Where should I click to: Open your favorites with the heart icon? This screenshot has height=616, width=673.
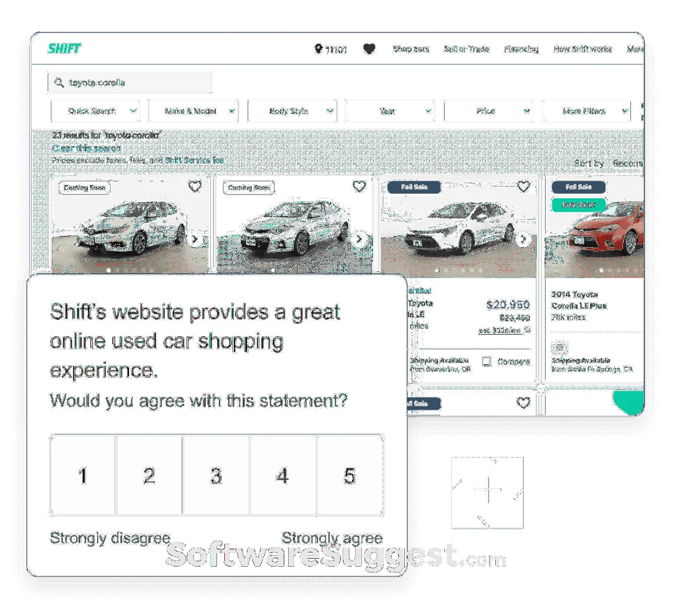pyautogui.click(x=369, y=49)
